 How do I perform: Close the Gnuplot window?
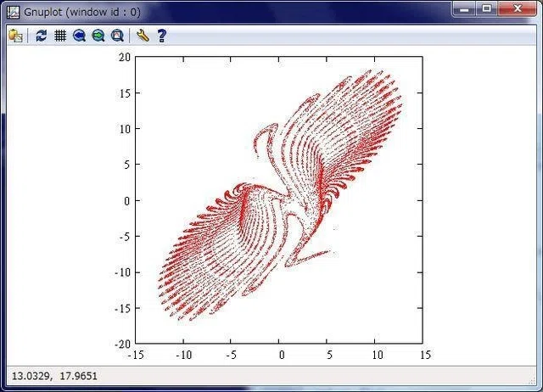click(x=518, y=8)
